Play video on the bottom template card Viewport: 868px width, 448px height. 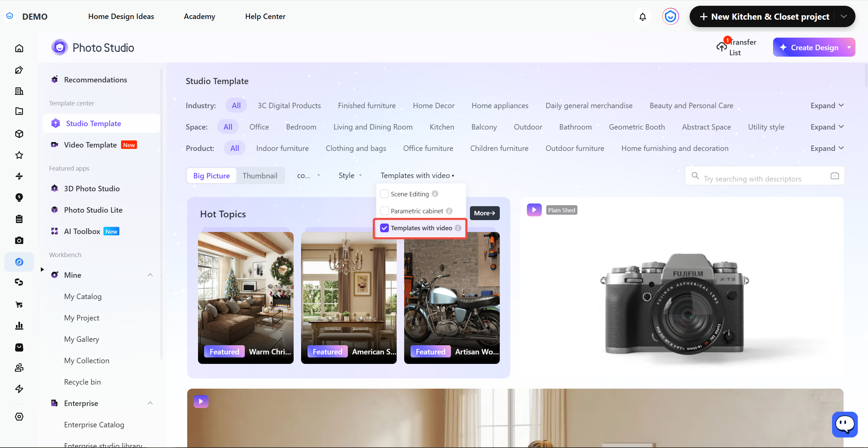tap(201, 402)
